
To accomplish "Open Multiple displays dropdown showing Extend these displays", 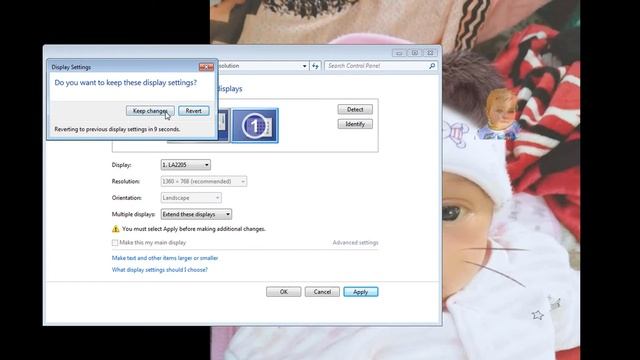I will 196,214.
